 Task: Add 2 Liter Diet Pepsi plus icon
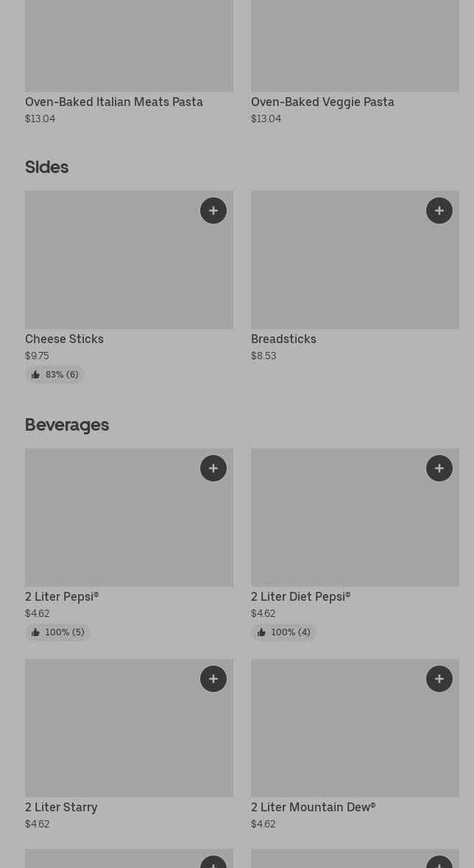click(439, 468)
